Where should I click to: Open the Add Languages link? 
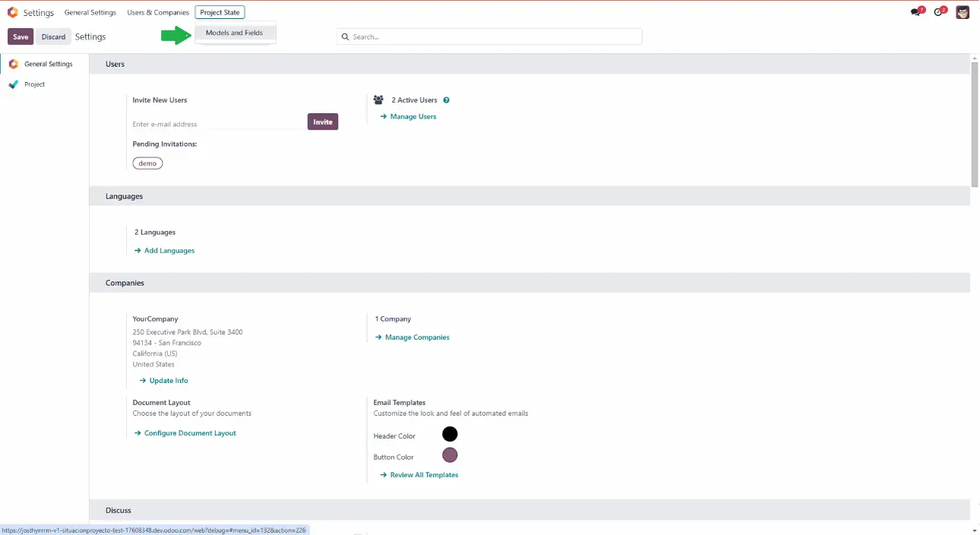[164, 250]
